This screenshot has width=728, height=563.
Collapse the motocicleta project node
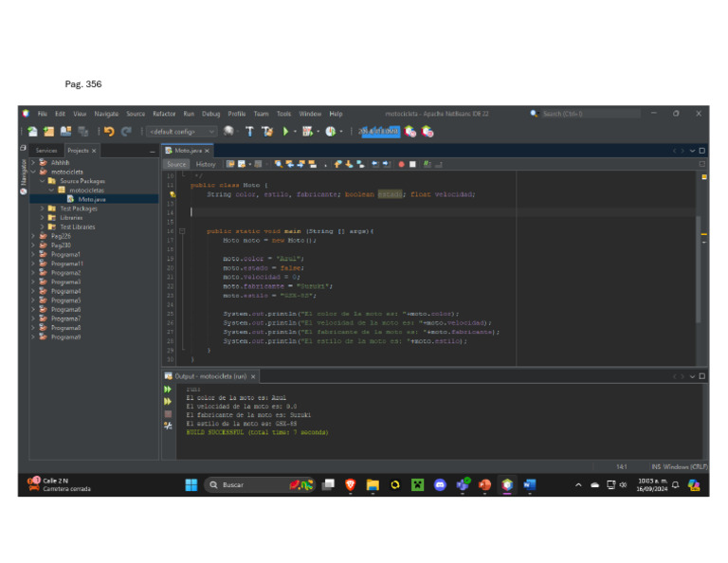(x=33, y=172)
